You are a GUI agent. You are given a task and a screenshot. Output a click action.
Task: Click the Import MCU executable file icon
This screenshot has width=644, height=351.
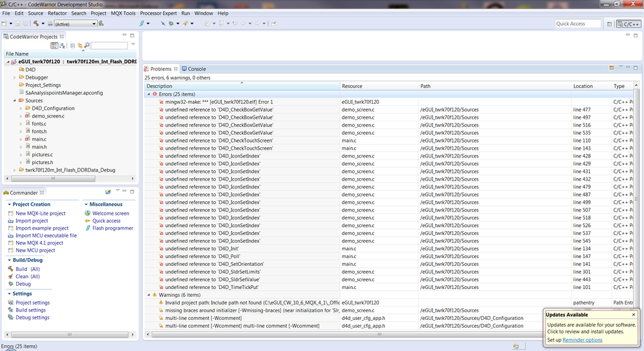coord(11,236)
